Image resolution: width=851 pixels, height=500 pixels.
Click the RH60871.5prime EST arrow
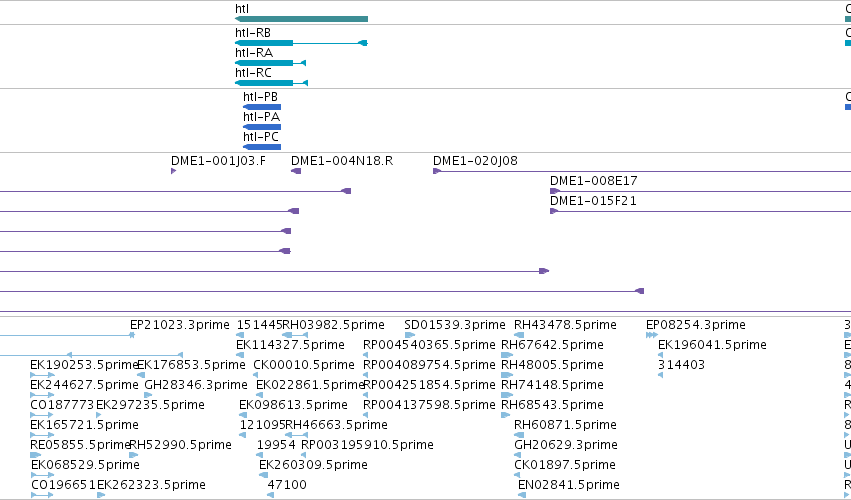pyautogui.click(x=519, y=435)
